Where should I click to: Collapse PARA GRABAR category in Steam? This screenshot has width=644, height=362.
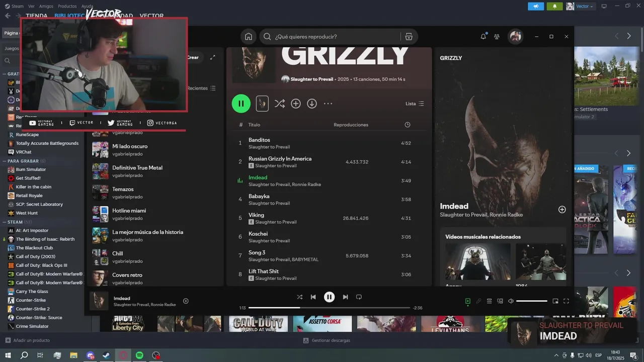pos(5,161)
